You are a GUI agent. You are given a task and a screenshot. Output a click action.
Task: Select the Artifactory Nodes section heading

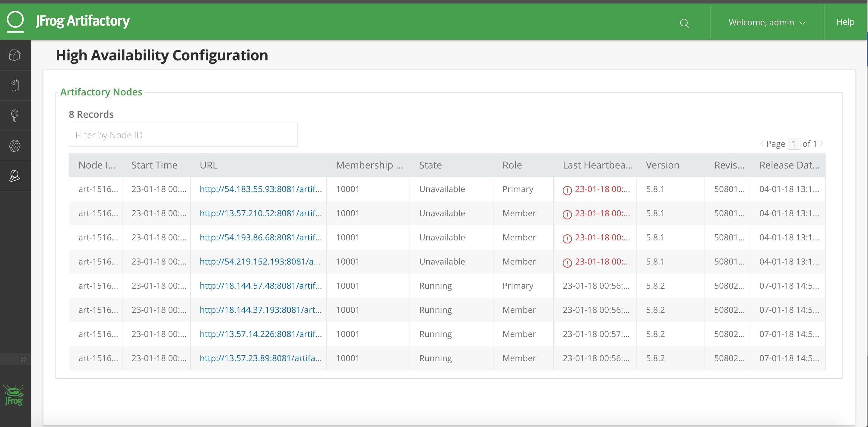[101, 92]
